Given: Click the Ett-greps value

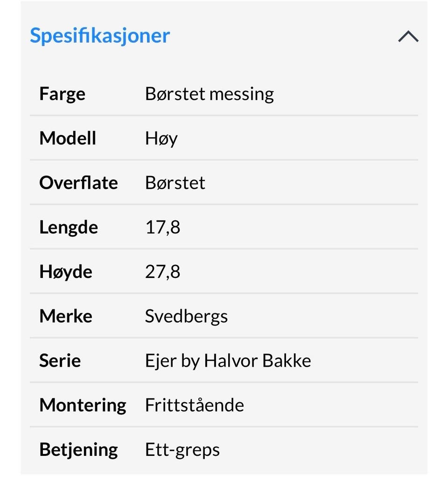Looking at the screenshot, I should coord(182,449).
